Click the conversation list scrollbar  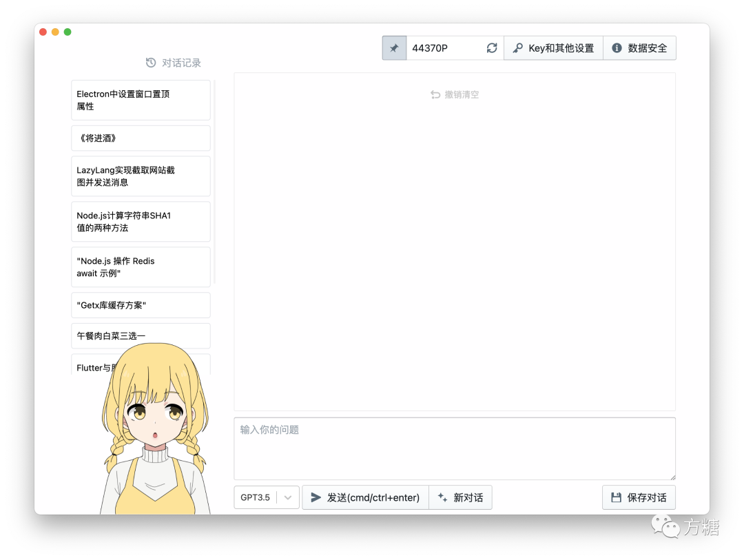coord(214,182)
